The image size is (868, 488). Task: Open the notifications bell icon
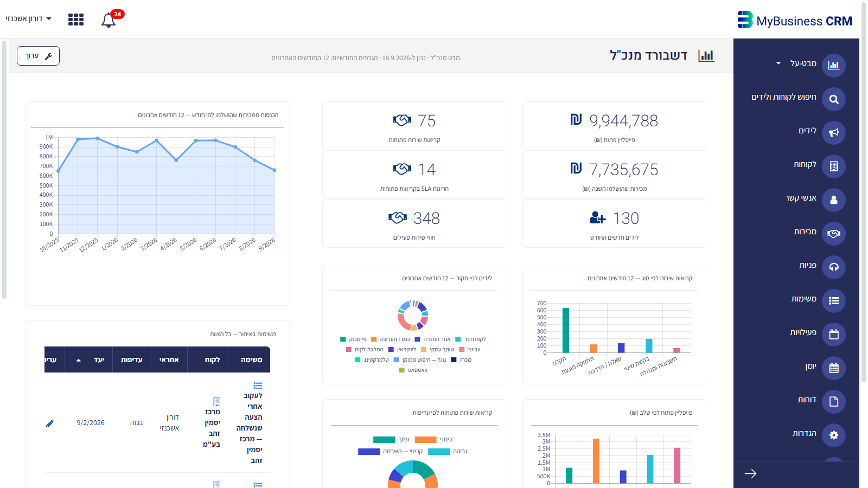point(108,20)
